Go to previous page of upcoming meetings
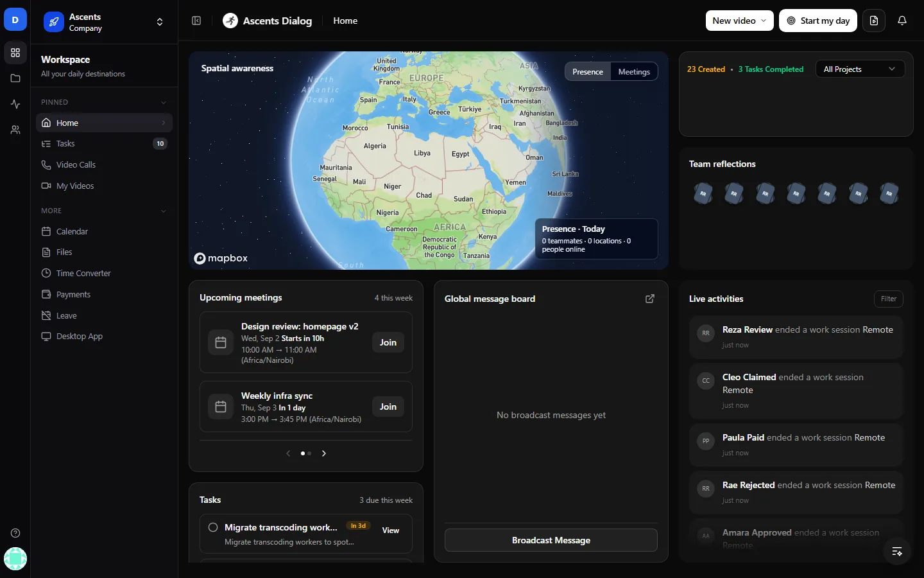This screenshot has height=578, width=924. tap(288, 453)
